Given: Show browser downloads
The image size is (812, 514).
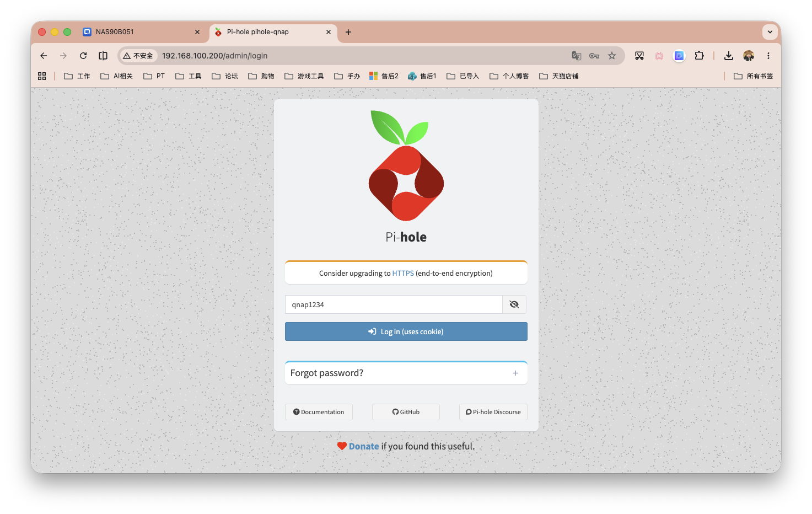Looking at the screenshot, I should (x=729, y=56).
